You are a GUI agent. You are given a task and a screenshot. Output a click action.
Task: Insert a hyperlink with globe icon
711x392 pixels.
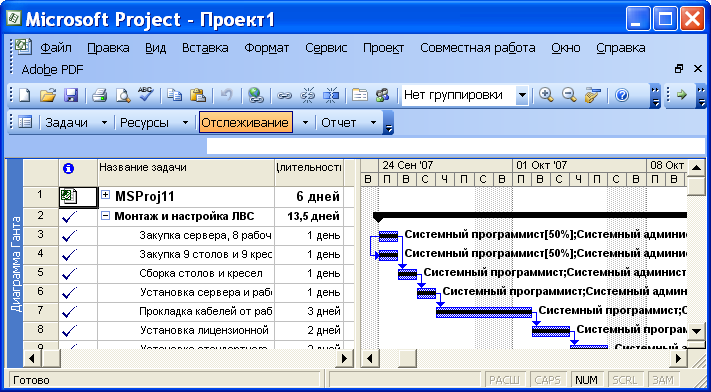pos(255,95)
